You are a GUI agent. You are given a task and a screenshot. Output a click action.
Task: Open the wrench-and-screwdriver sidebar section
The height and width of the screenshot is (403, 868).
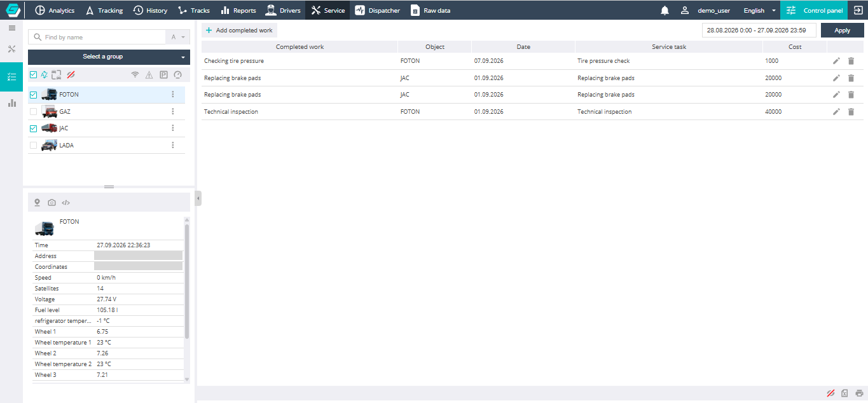point(11,49)
